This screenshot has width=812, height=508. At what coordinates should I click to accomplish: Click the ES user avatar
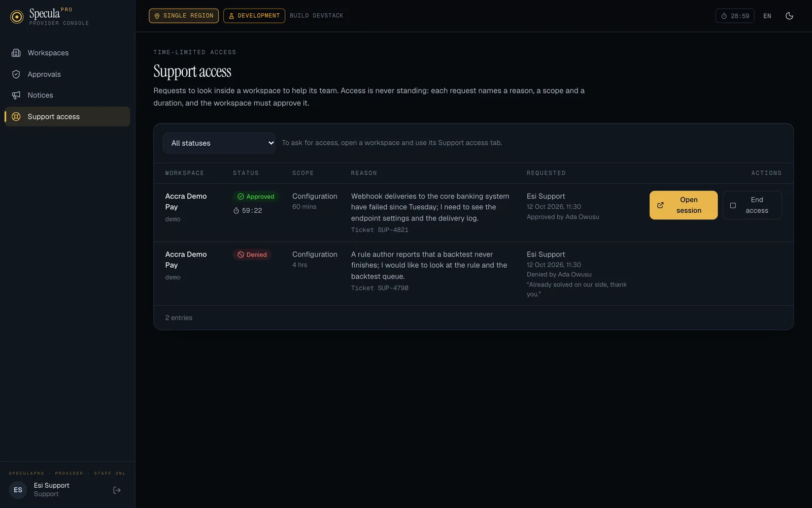click(x=18, y=490)
